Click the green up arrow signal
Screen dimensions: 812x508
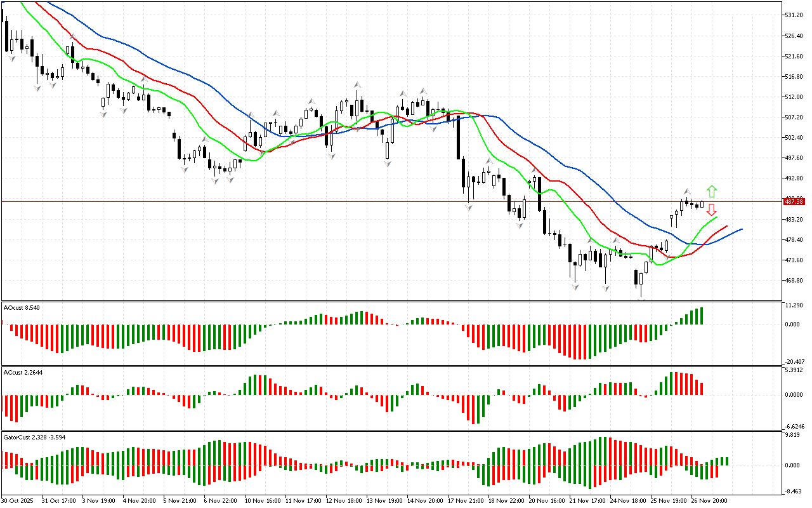coord(712,190)
